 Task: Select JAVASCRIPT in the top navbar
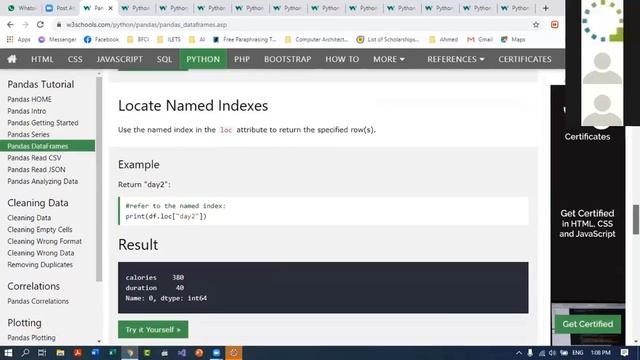120,59
